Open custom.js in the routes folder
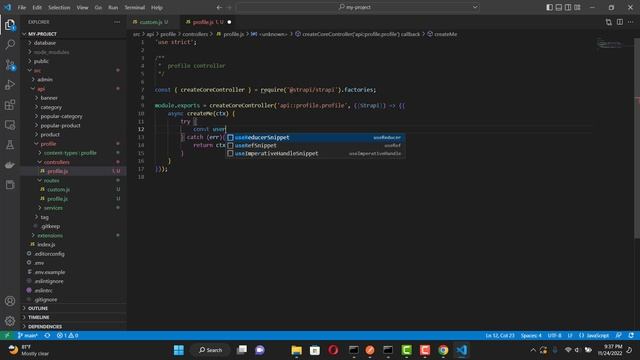Image resolution: width=640 pixels, height=360 pixels. tap(74, 189)
